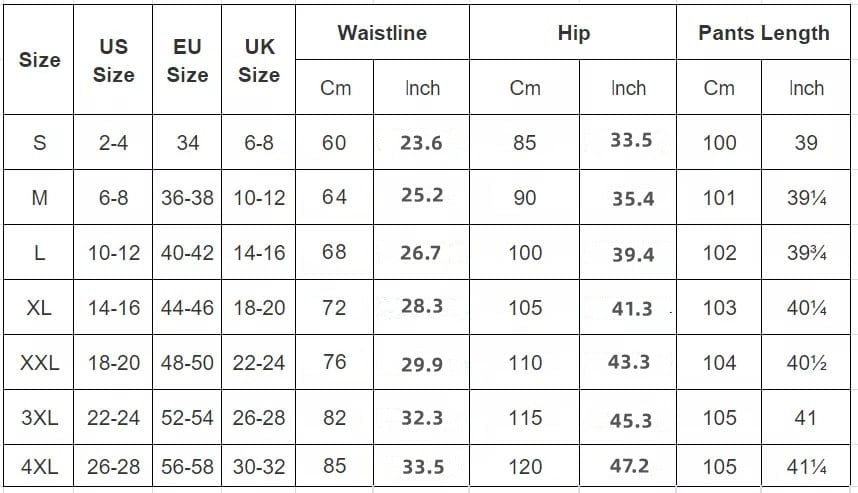Select the 4XL size row label
Image resolution: width=858 pixels, height=493 pixels.
click(39, 467)
